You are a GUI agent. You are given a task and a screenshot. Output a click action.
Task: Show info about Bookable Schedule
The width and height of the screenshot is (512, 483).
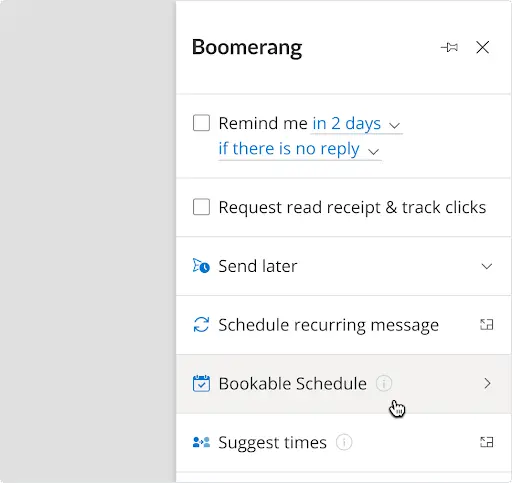coord(384,383)
